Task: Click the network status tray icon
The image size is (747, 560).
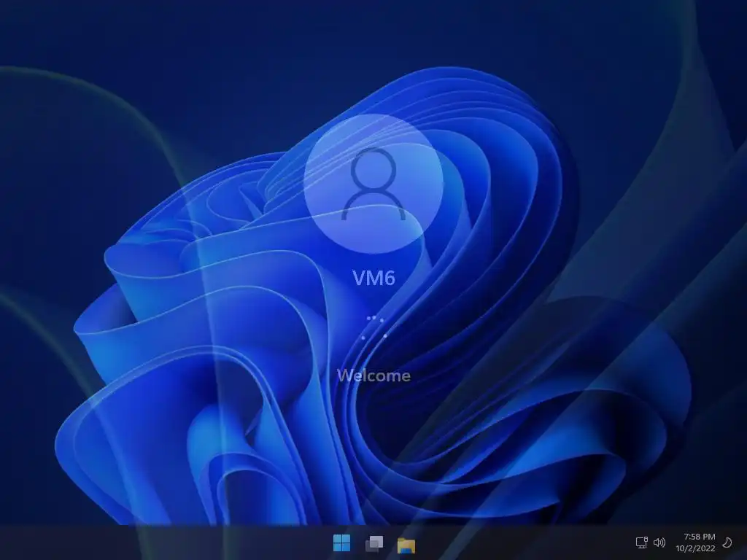Action: [642, 542]
